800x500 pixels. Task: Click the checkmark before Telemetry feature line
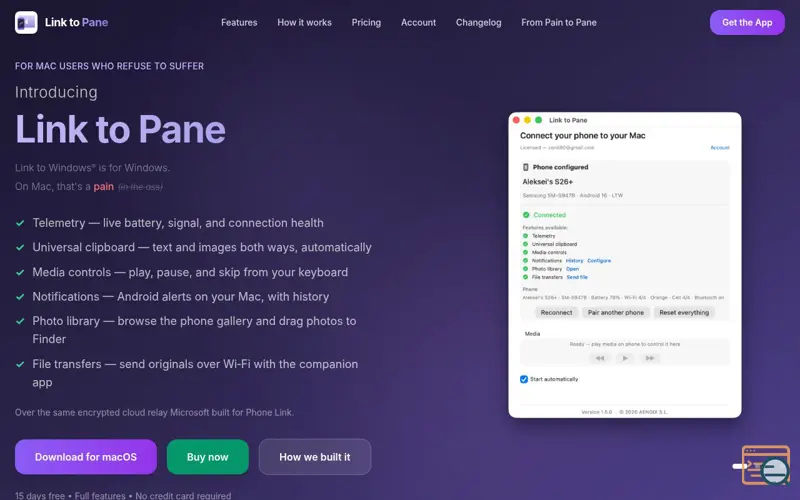[x=20, y=223]
